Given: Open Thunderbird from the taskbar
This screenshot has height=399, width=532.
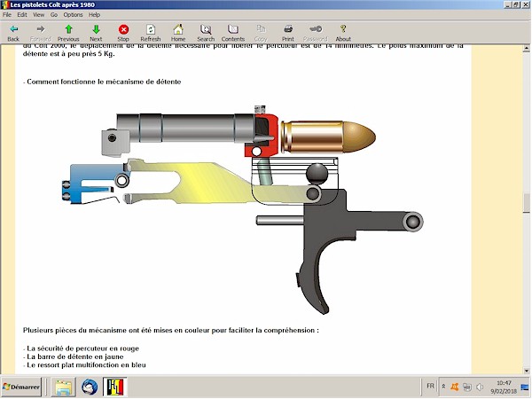Looking at the screenshot, I should (x=90, y=387).
